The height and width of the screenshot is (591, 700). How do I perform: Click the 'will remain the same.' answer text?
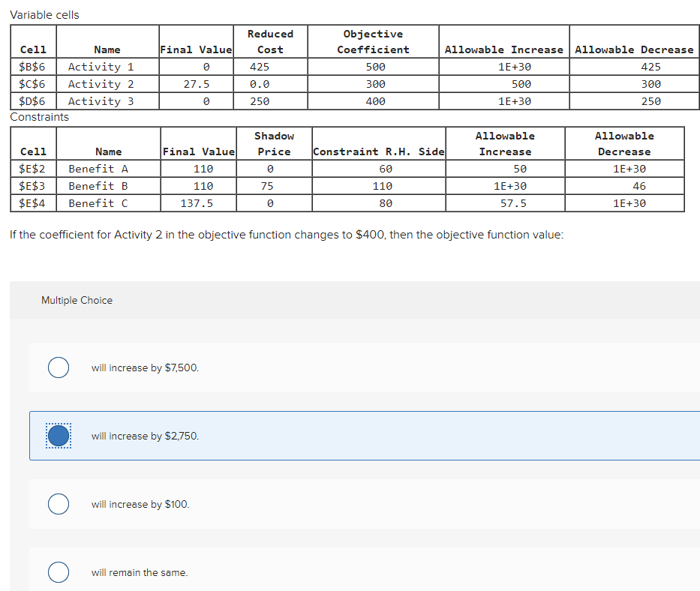140,573
